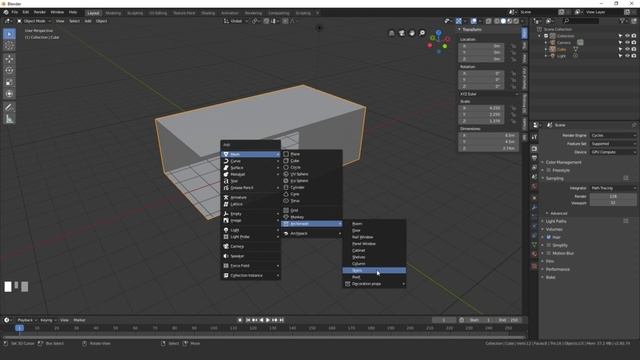Switch viewport shading to solid
The width and height of the screenshot is (640, 360).
503,21
